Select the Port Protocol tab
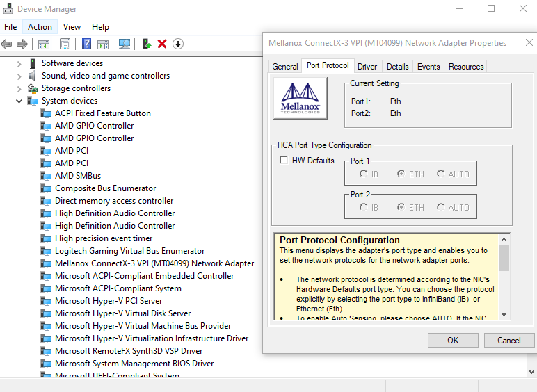Viewport: 537px width, 392px height. (328, 65)
